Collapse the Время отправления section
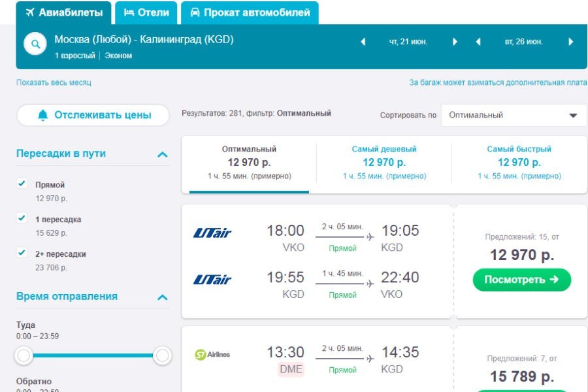This screenshot has height=392, width=588. tap(163, 297)
